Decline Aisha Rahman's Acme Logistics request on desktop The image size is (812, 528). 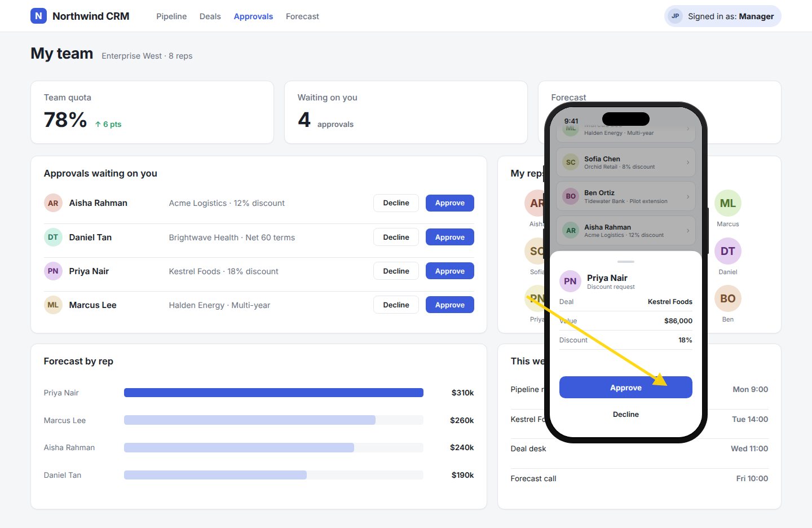[x=396, y=203]
